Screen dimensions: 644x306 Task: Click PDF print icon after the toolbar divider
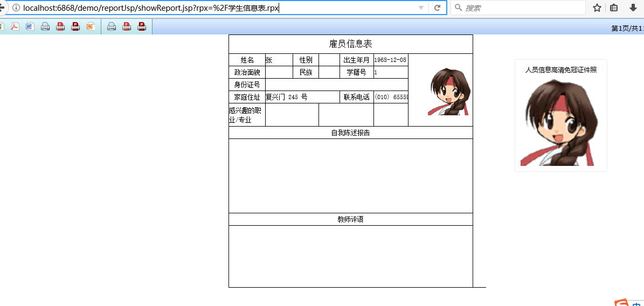click(x=142, y=27)
